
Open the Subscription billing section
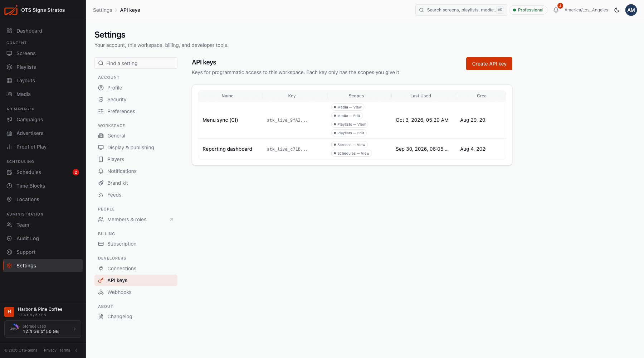[x=136, y=244]
